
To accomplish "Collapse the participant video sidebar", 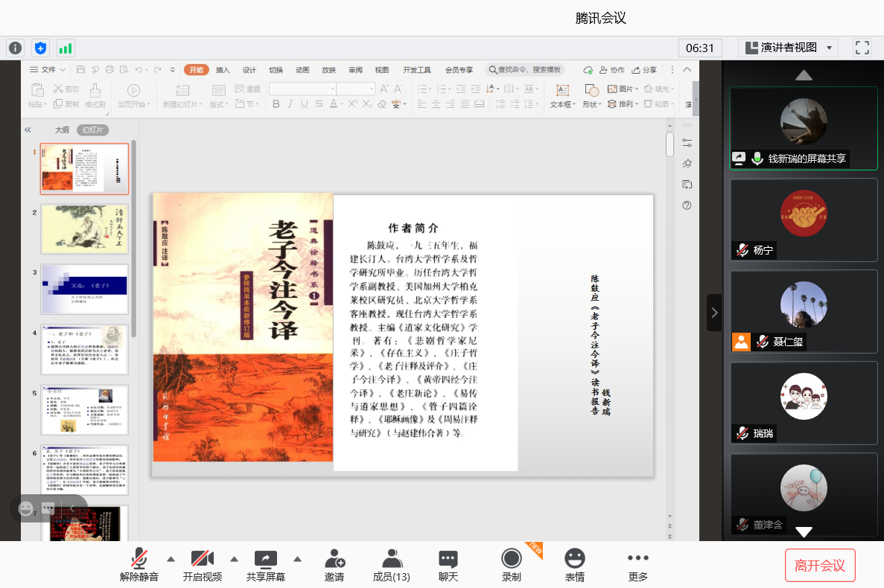I will click(714, 313).
